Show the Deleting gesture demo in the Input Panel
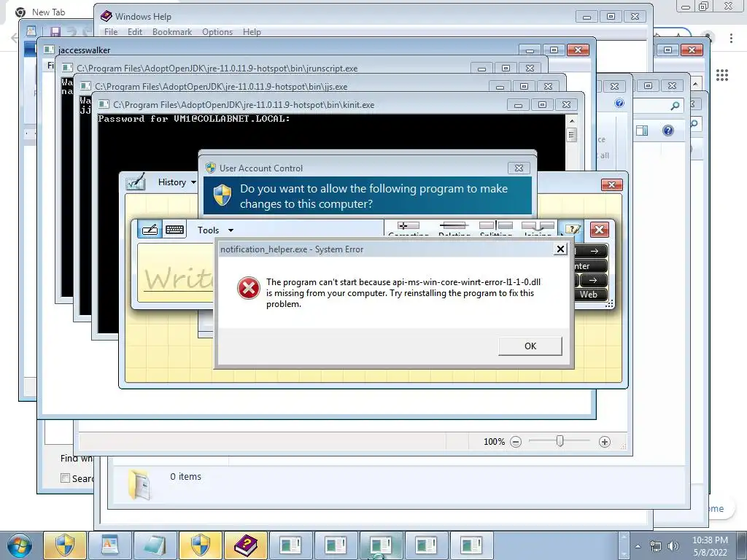This screenshot has width=747, height=560. [454, 228]
